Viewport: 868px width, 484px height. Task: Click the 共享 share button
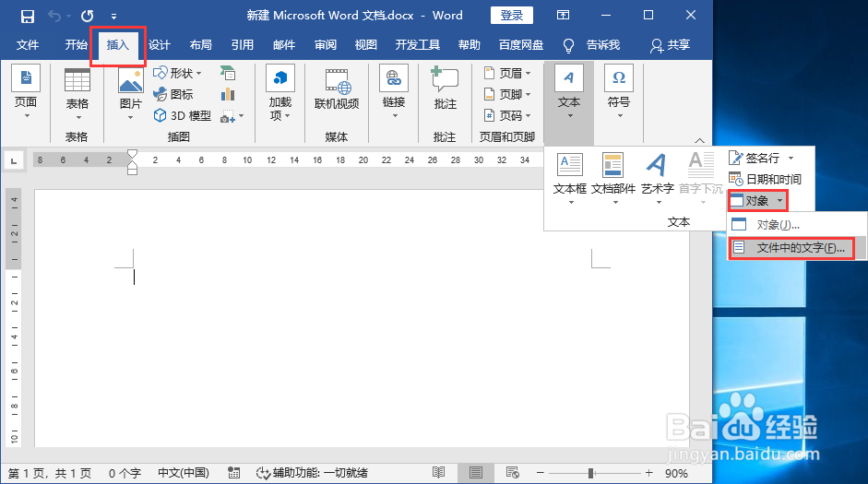[670, 45]
